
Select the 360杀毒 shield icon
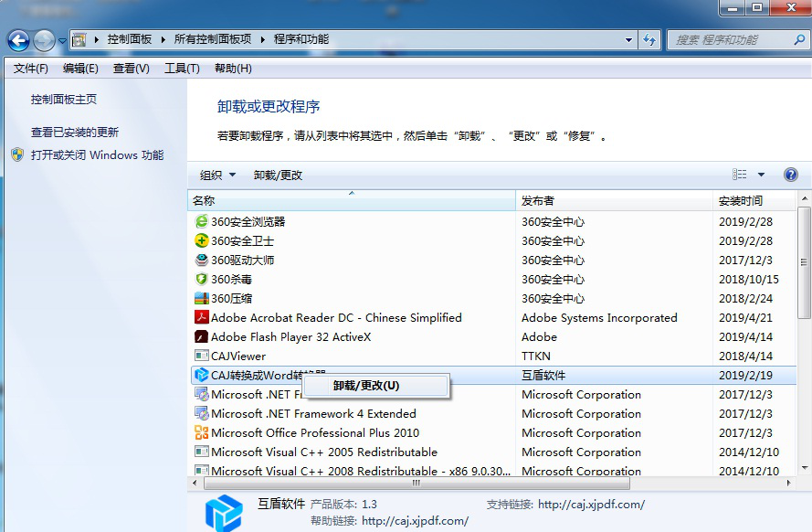click(x=202, y=279)
